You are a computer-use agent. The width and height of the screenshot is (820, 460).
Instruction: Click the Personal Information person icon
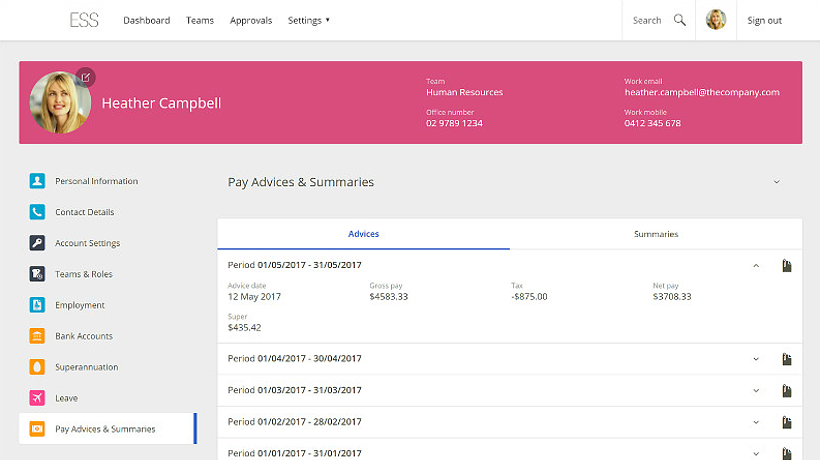point(37,181)
